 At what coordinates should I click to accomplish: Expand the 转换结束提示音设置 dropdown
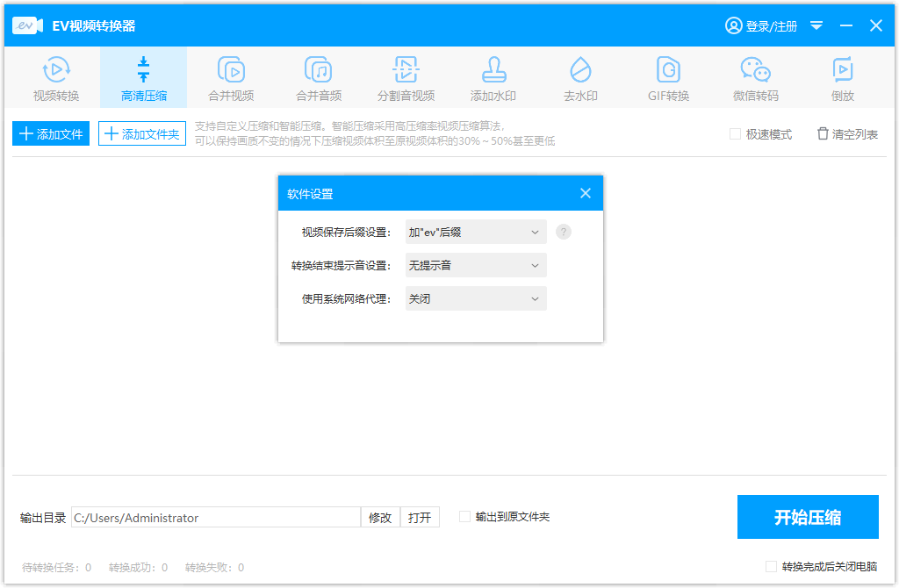coord(475,265)
